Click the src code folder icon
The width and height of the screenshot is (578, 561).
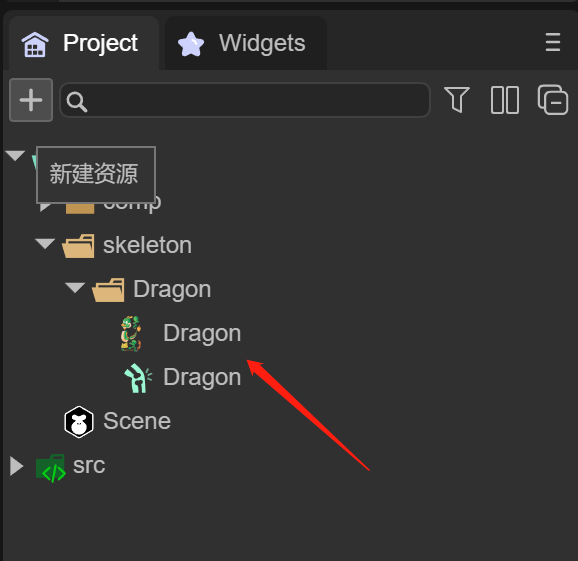tap(51, 468)
